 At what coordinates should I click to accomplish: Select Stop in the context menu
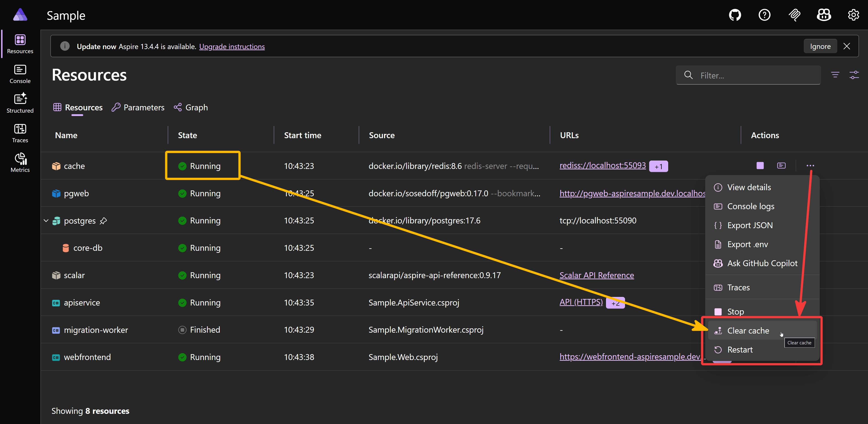(x=762, y=312)
